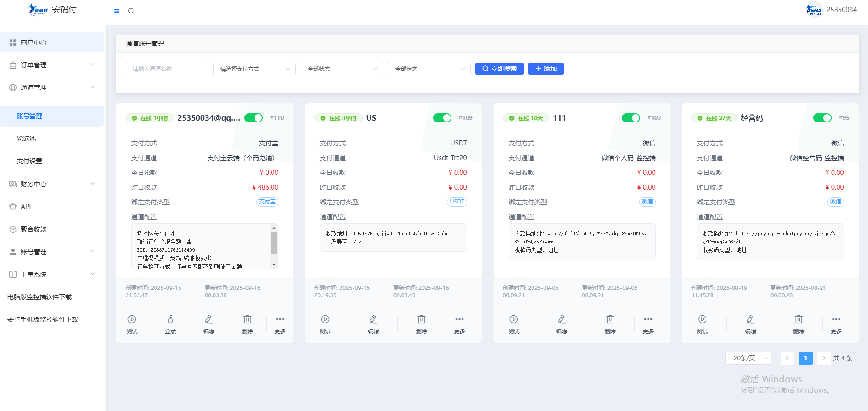Click 在线 1小时 status badge
Image resolution: width=868 pixels, height=411 pixels.
150,118
